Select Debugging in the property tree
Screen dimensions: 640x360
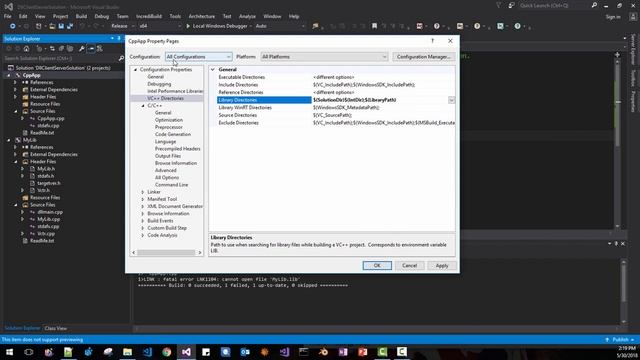[x=159, y=84]
